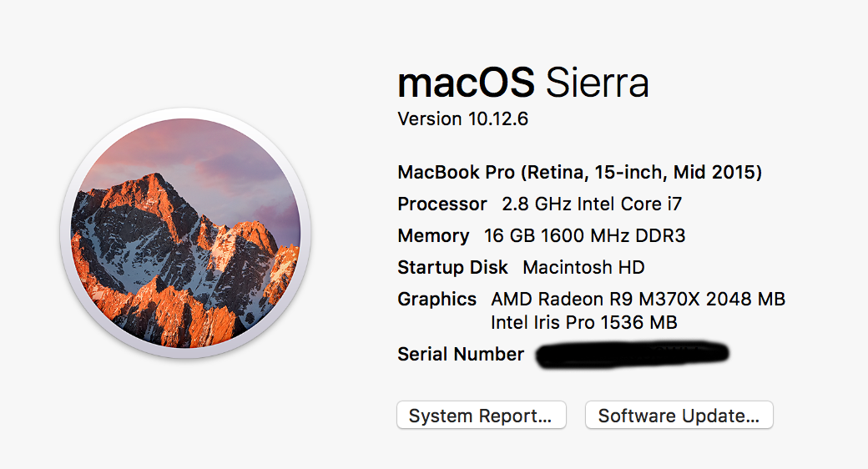Click the Processor label

(442, 204)
